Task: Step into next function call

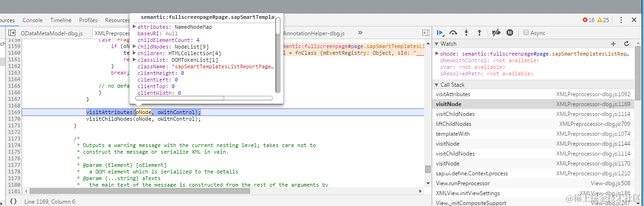Action: coord(467,33)
